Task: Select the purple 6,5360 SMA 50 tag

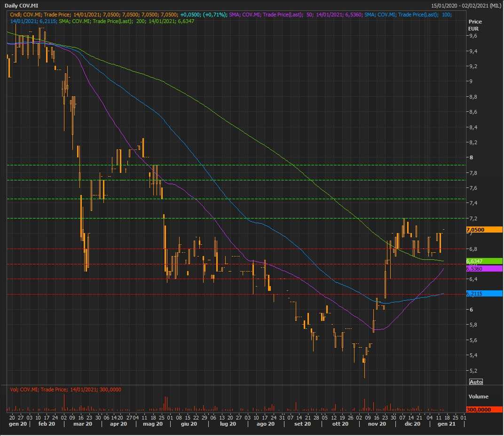Action: pyautogui.click(x=484, y=269)
